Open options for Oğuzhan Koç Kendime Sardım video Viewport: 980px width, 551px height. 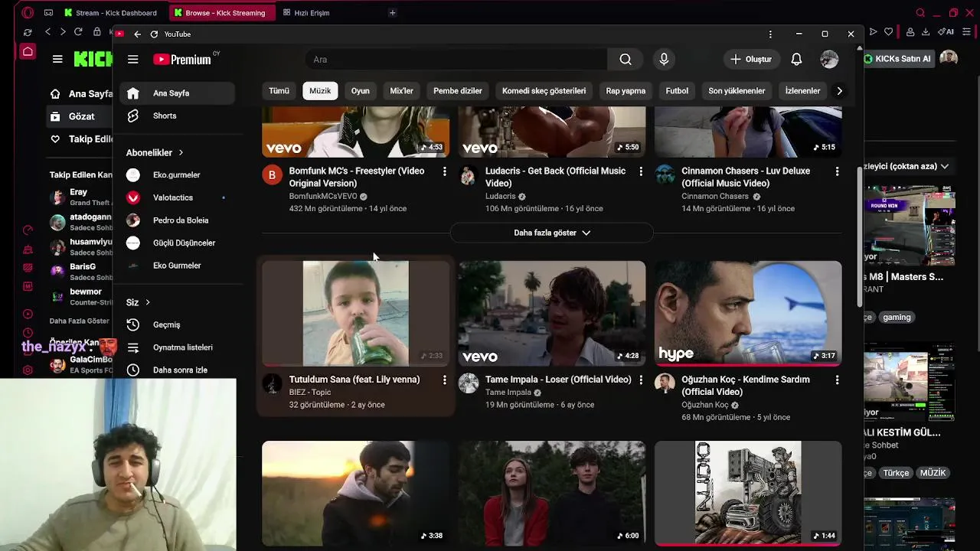(837, 380)
